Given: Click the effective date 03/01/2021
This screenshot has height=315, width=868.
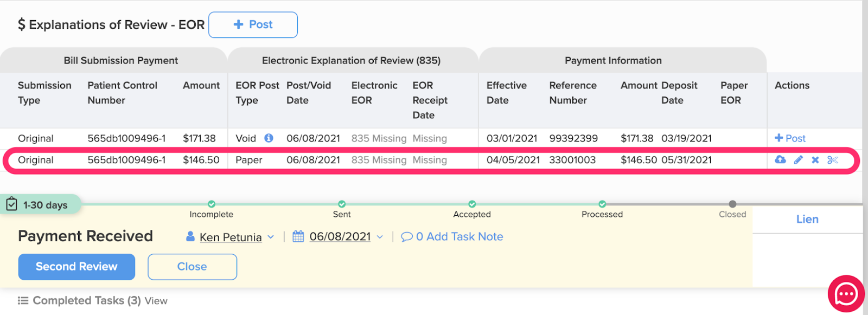Looking at the screenshot, I should [512, 138].
